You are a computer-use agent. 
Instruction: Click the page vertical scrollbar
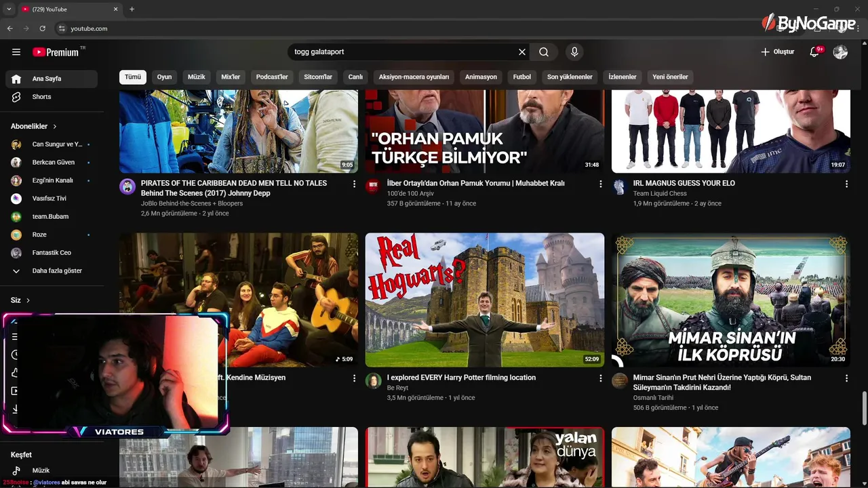(864, 409)
